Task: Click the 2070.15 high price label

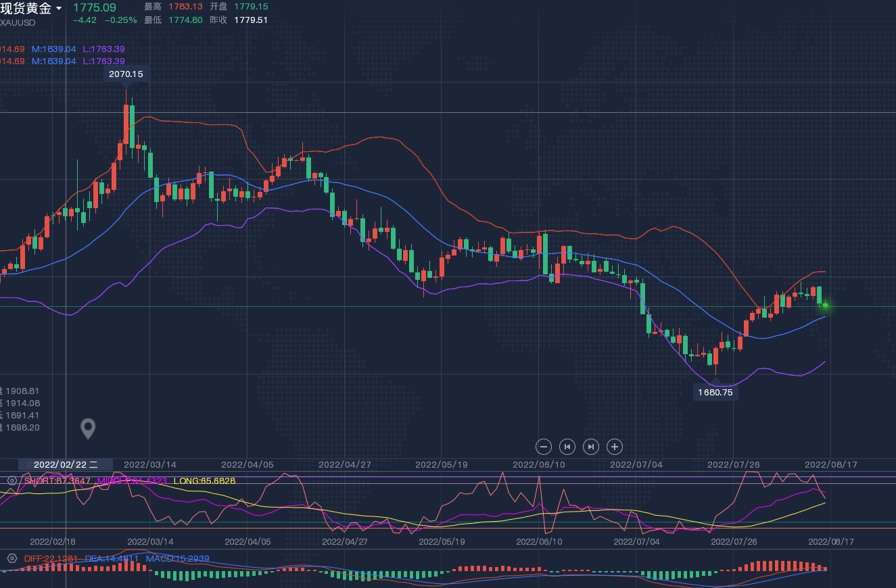Action: tap(126, 74)
